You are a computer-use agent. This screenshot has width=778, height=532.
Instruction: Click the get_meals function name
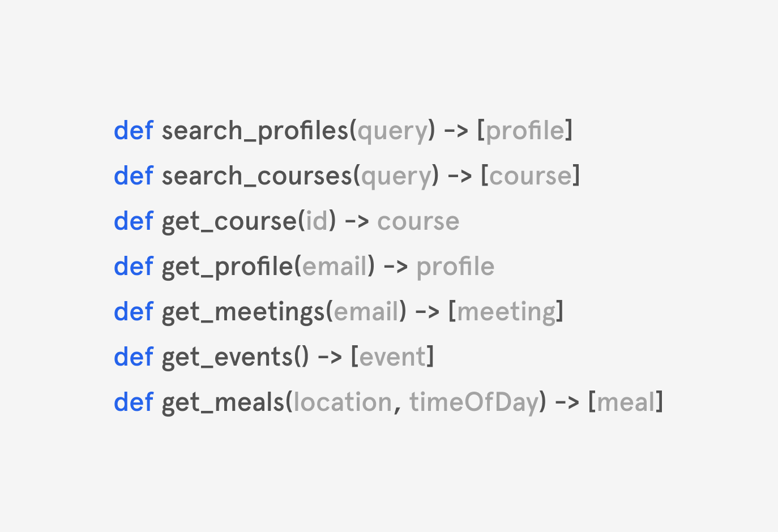223,403
